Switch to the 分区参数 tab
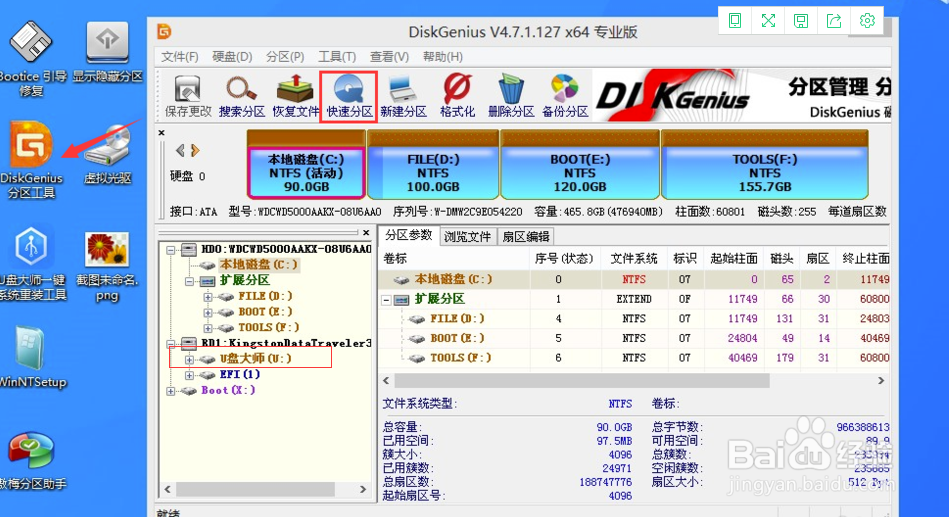Image resolution: width=949 pixels, height=517 pixels. point(409,235)
